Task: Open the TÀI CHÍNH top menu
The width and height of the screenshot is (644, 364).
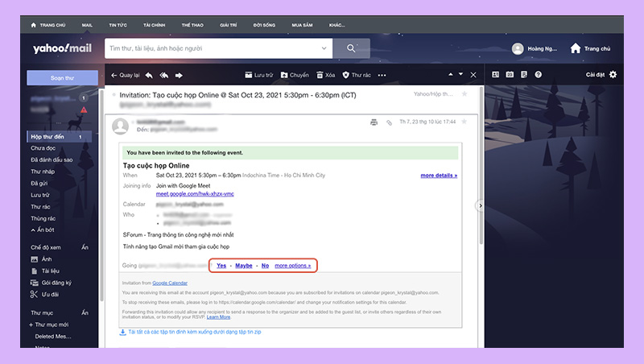Action: [x=155, y=25]
